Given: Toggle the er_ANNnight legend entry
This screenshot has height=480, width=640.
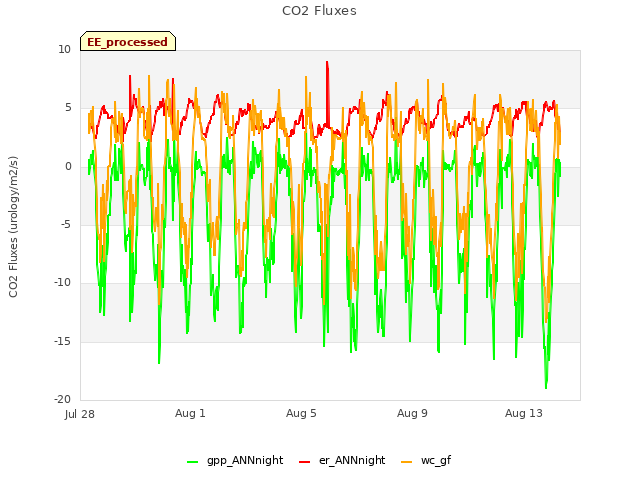Looking at the screenshot, I should pyautogui.click(x=342, y=460).
